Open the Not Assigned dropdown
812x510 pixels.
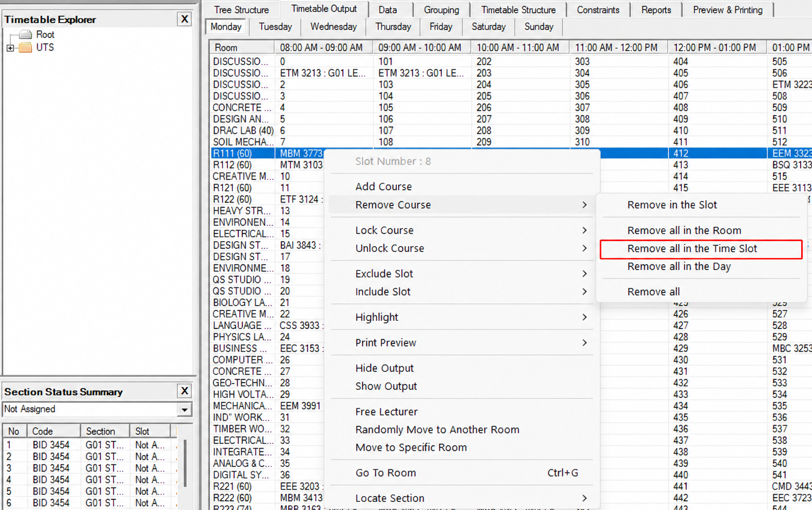pos(184,409)
